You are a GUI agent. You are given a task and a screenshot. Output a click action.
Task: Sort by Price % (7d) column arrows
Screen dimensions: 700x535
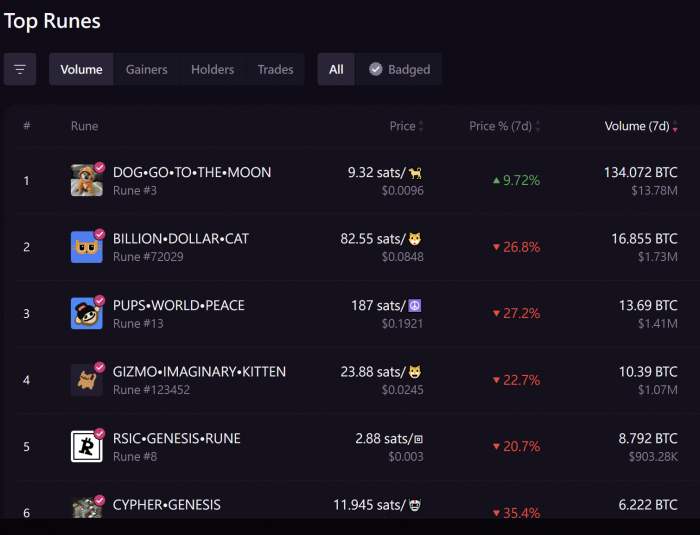click(538, 126)
